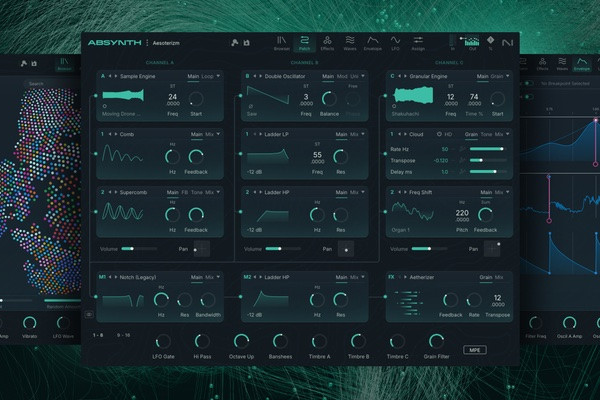Adjust Channel A Volume slider
Viewport: 600px width, 400px height.
(139, 249)
